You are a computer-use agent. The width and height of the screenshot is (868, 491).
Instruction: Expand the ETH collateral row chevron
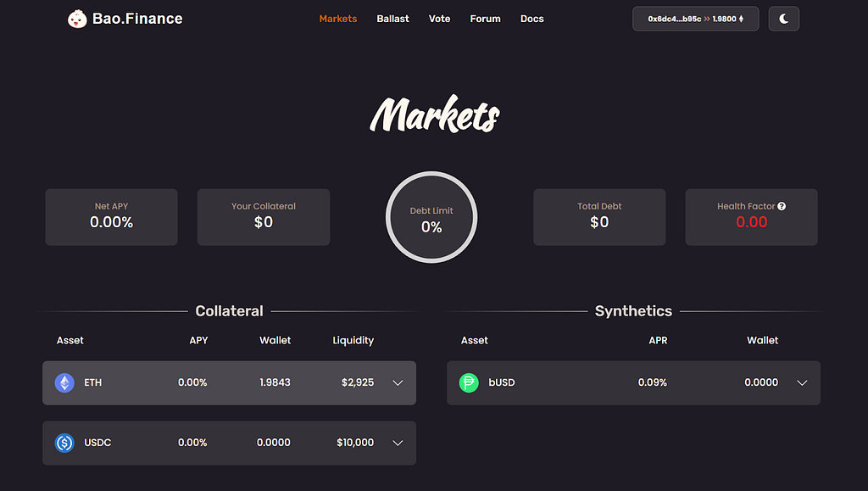398,382
